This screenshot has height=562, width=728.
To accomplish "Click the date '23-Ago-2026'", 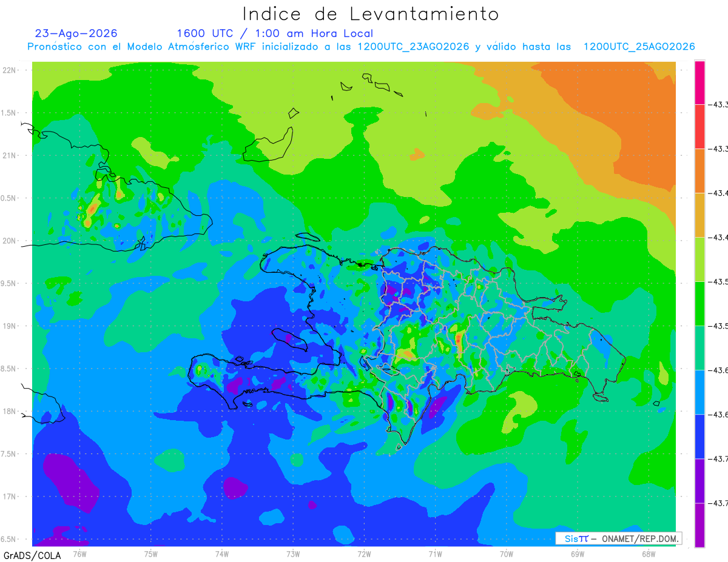I will 76,33.
